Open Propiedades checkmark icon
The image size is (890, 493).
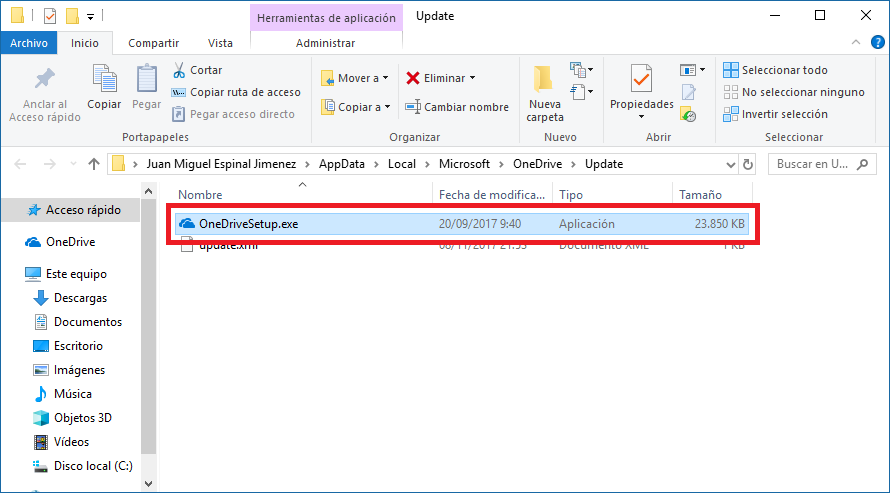[641, 79]
